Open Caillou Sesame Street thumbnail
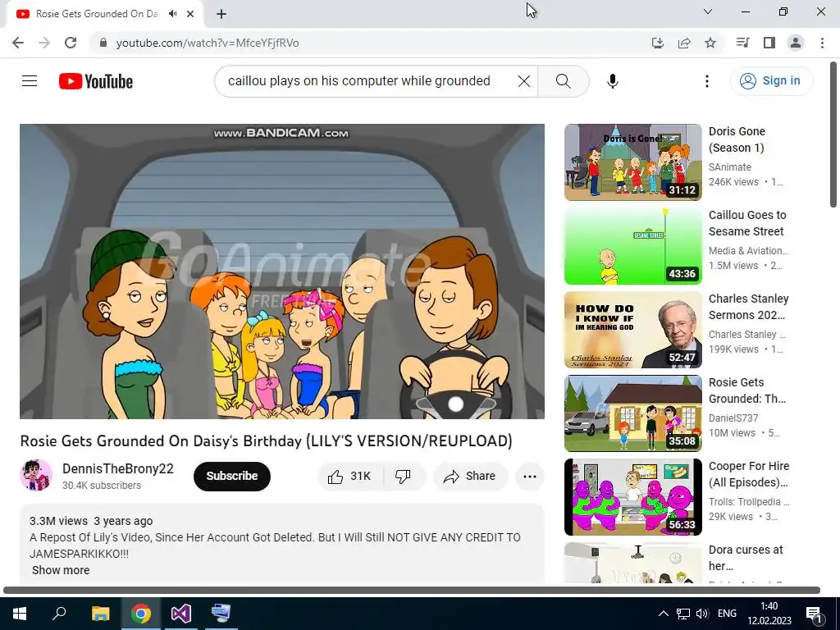The image size is (840, 630). [632, 246]
